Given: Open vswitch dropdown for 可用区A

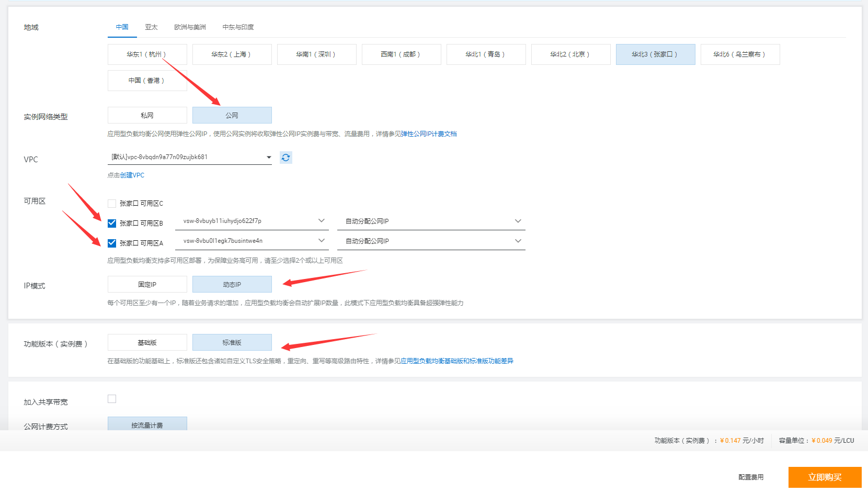Looking at the screenshot, I should pyautogui.click(x=252, y=241).
